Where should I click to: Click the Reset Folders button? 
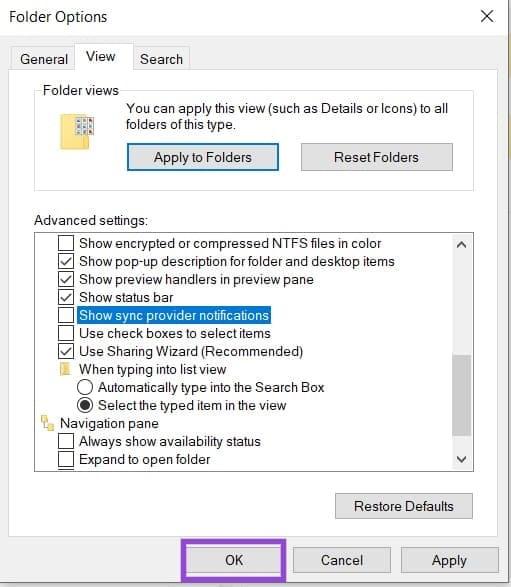(x=377, y=157)
